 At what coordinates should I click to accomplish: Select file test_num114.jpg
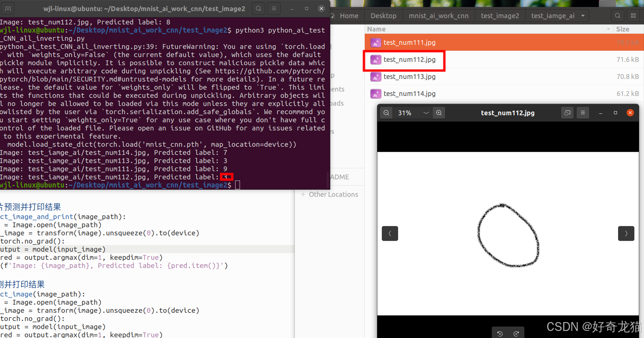point(504,94)
